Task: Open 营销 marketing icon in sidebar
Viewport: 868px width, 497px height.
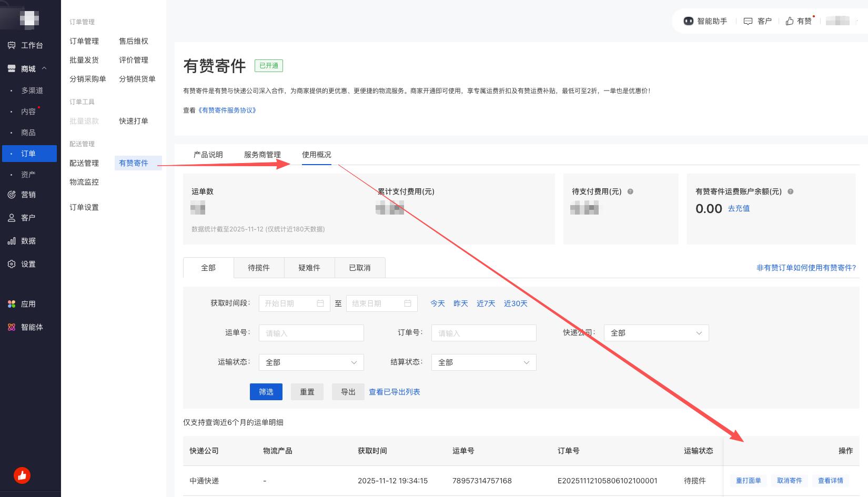Action: (12, 195)
